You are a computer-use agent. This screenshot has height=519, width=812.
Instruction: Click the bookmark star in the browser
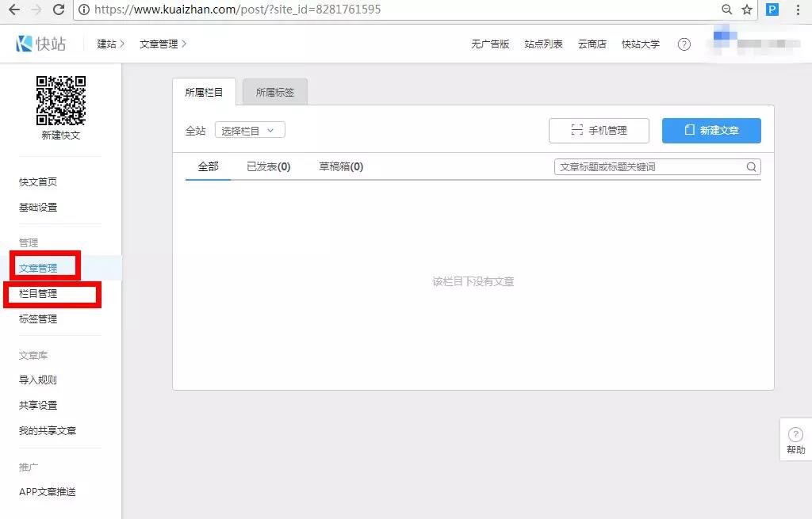pos(746,10)
